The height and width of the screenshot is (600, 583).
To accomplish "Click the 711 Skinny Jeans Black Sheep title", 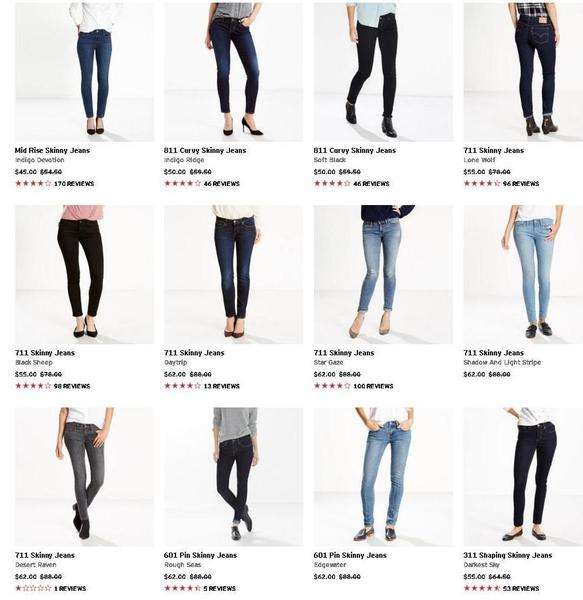I will (45, 353).
